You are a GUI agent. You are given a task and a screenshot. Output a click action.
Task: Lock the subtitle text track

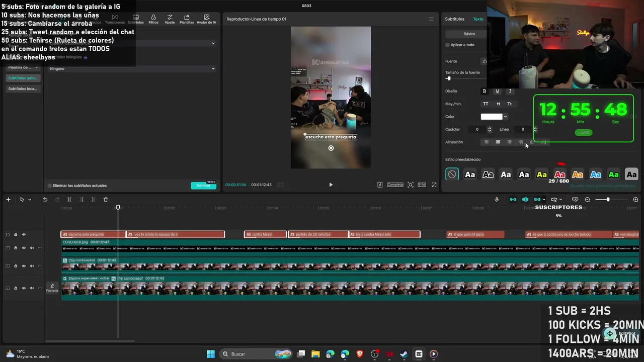pos(16,234)
